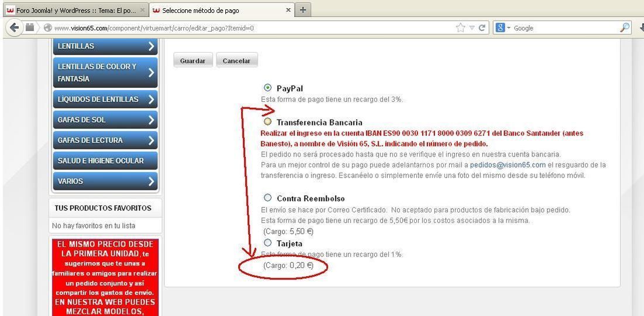Image resolution: width=644 pixels, height=316 pixels.
Task: Expand the GAFAS DE LECTURA chevron
Action: pos(151,140)
